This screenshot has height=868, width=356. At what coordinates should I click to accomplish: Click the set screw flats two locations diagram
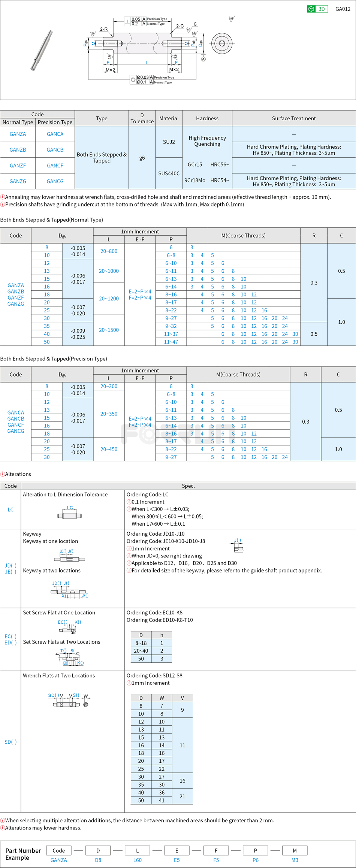pyautogui.click(x=70, y=657)
